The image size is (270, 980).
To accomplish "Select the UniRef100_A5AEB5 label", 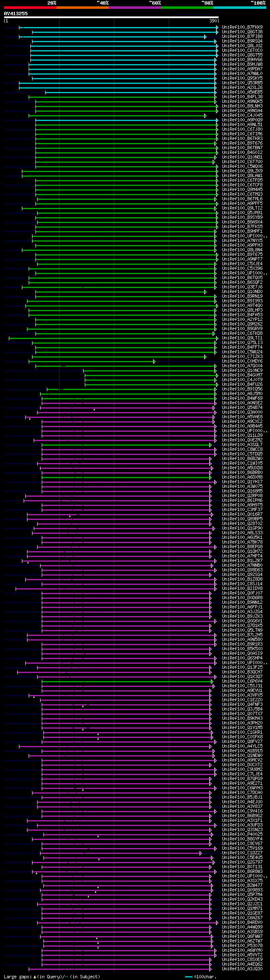I will (x=242, y=92).
